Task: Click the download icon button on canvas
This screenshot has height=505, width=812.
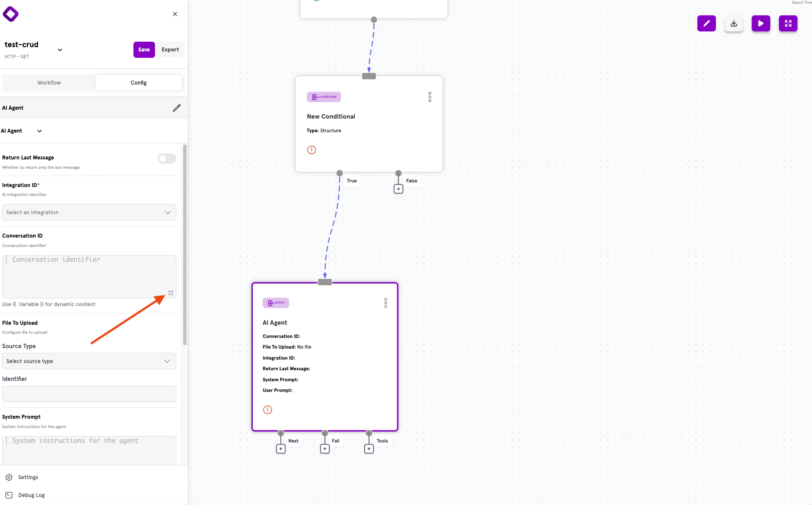Action: pyautogui.click(x=734, y=23)
